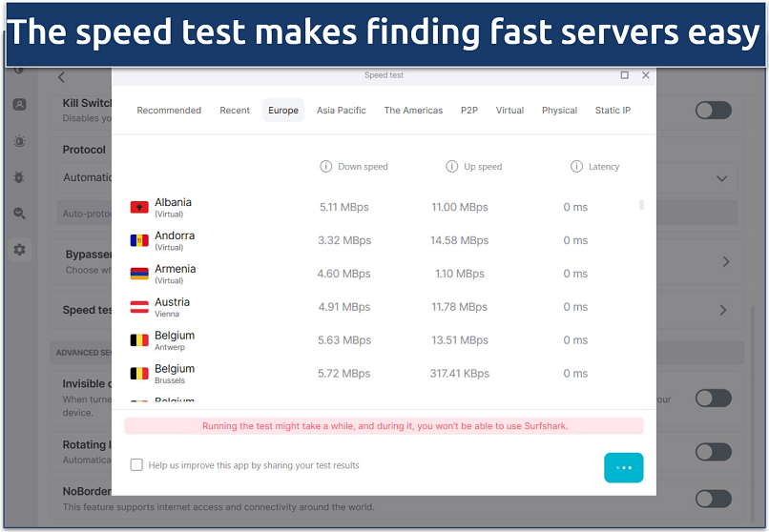Click the Alternative ID person sidebar icon
Image resolution: width=769 pixels, height=532 pixels.
tap(19, 105)
